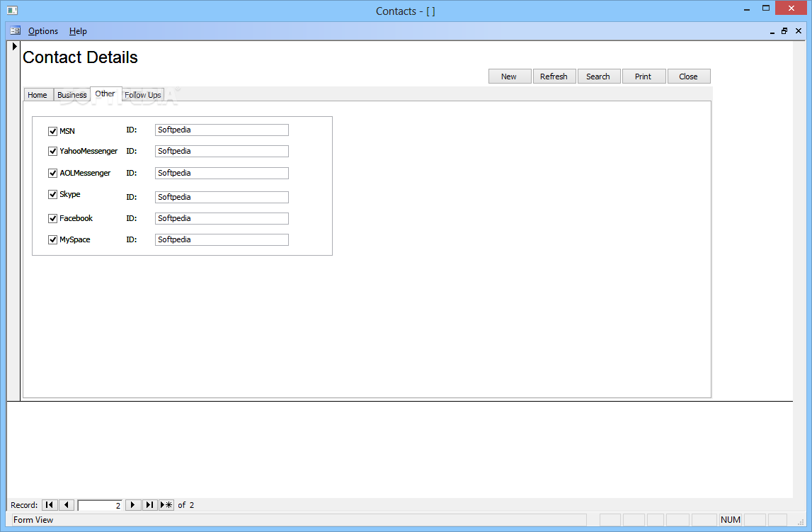
Task: Toggle the Skype checkbox
Action: click(x=52, y=194)
